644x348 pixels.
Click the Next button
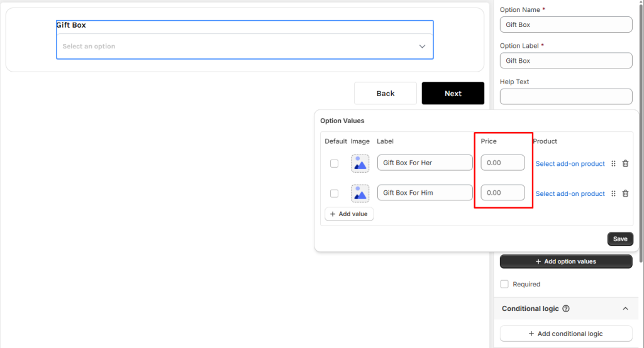point(453,94)
